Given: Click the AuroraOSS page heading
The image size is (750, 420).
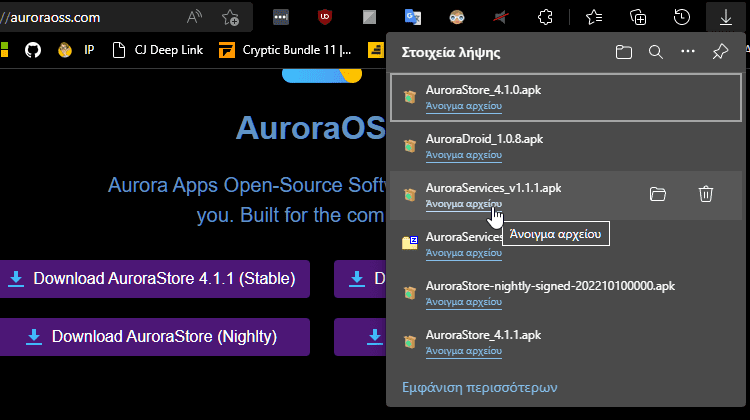Looking at the screenshot, I should tap(310, 128).
